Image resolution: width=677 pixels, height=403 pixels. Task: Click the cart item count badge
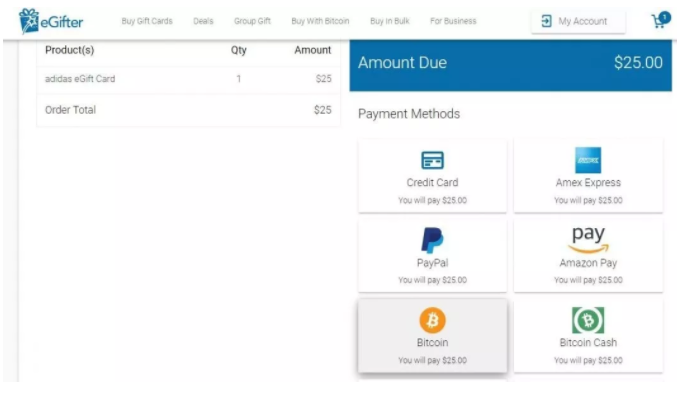tap(664, 17)
